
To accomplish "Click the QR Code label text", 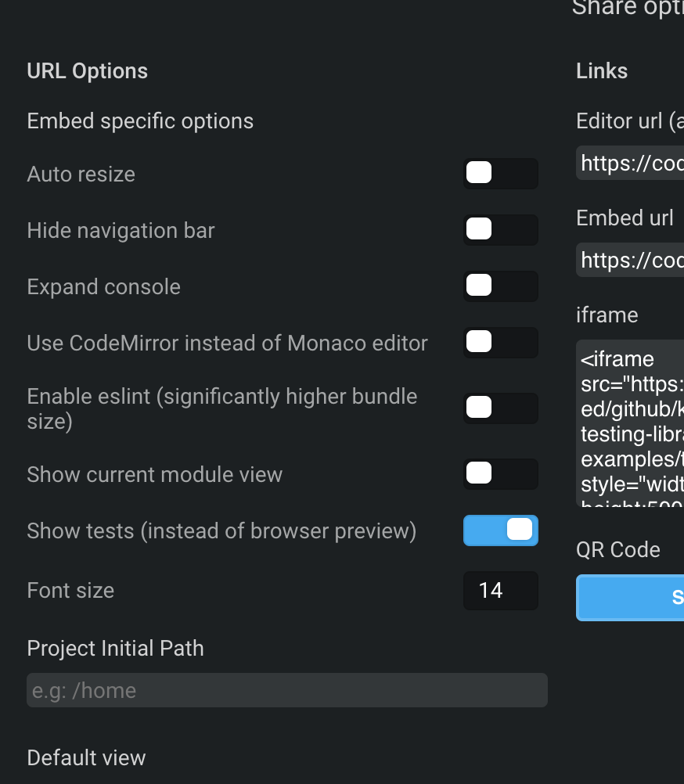I will click(617, 550).
